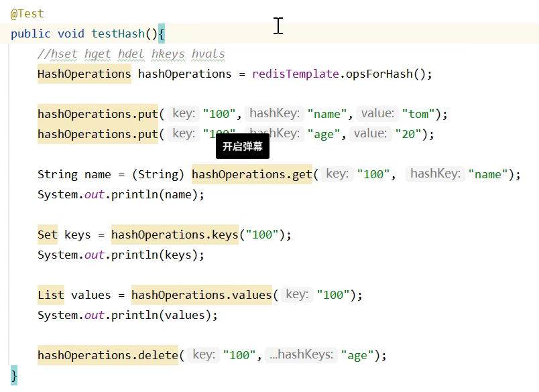Click the List type before values
Viewport: 539px width, 392px height.
[51, 295]
